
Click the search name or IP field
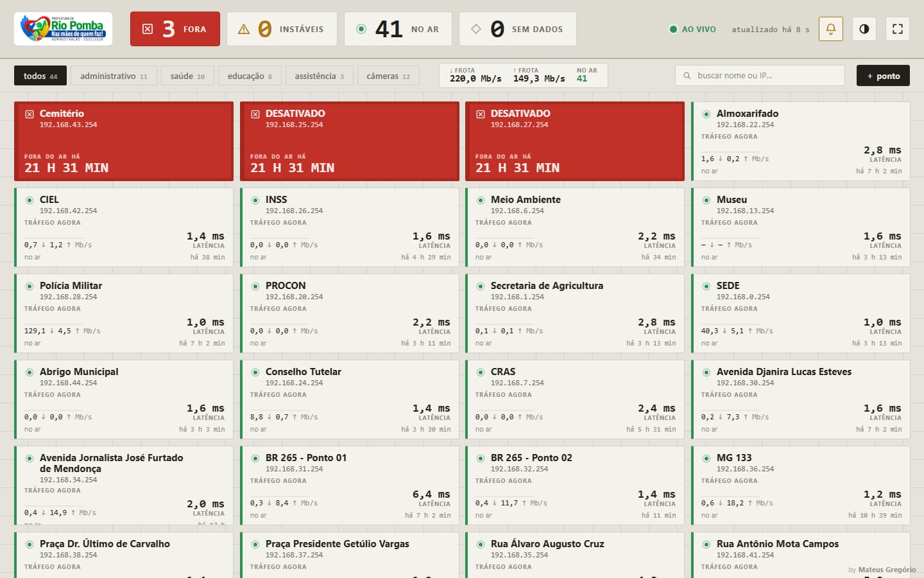click(760, 76)
